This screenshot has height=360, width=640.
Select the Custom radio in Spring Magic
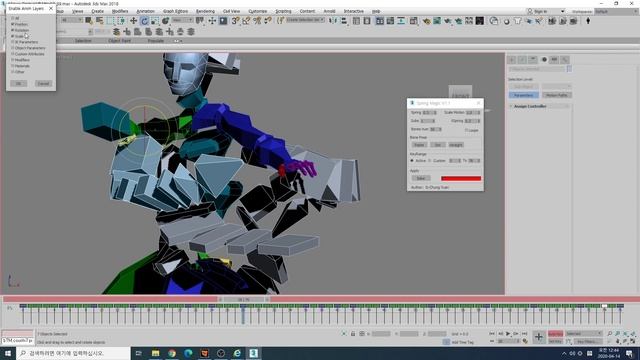429,161
